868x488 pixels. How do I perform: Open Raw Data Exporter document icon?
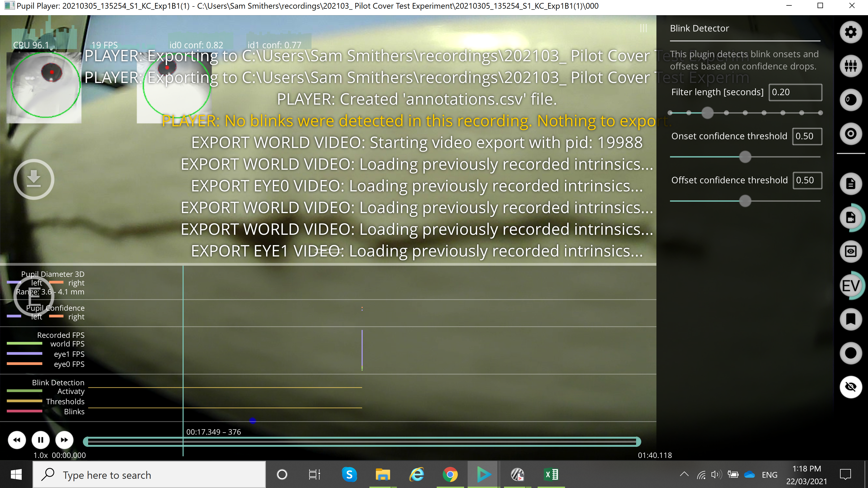[850, 184]
